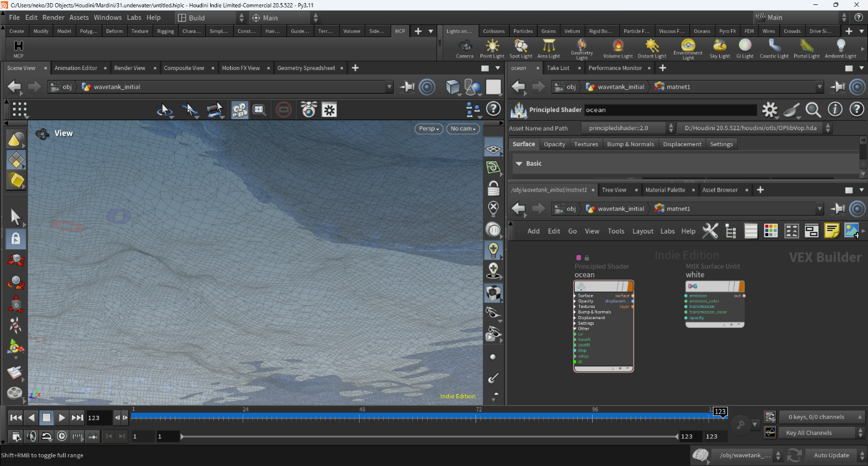The height and width of the screenshot is (466, 868).
Task: Add a Caustic Light from shelf
Action: pyautogui.click(x=774, y=48)
